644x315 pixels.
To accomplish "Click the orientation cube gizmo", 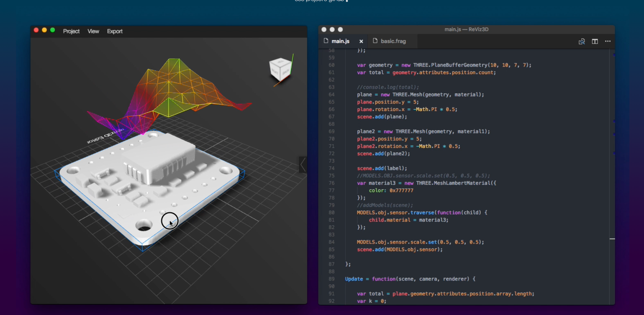I will tap(280, 69).
